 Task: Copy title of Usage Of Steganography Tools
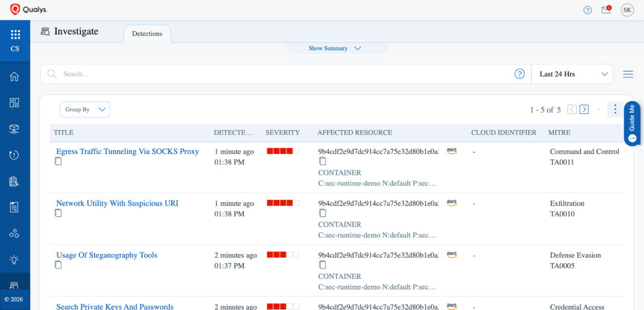coord(58,265)
